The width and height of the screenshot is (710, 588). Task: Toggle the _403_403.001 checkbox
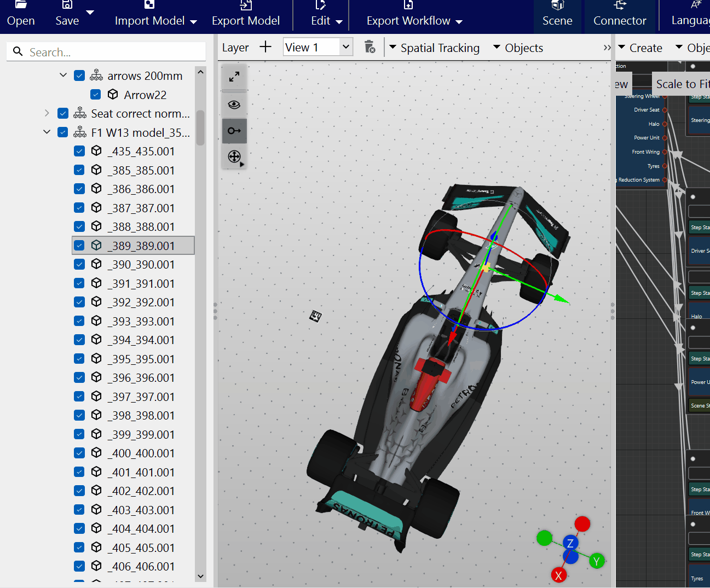[x=79, y=509]
